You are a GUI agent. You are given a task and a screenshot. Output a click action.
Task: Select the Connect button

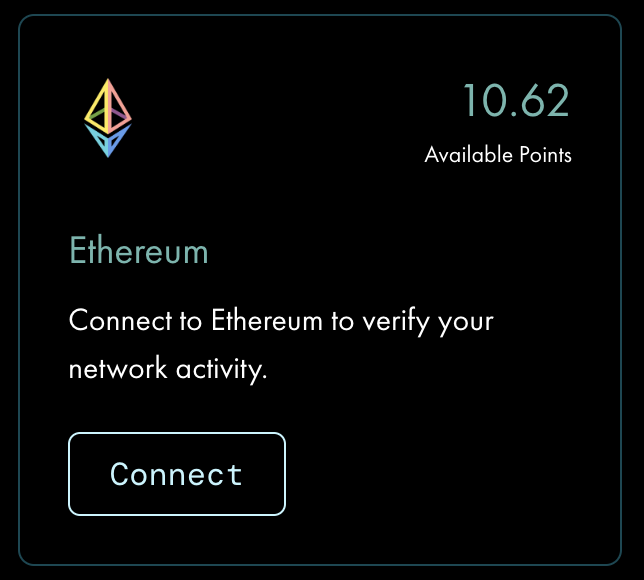[177, 474]
